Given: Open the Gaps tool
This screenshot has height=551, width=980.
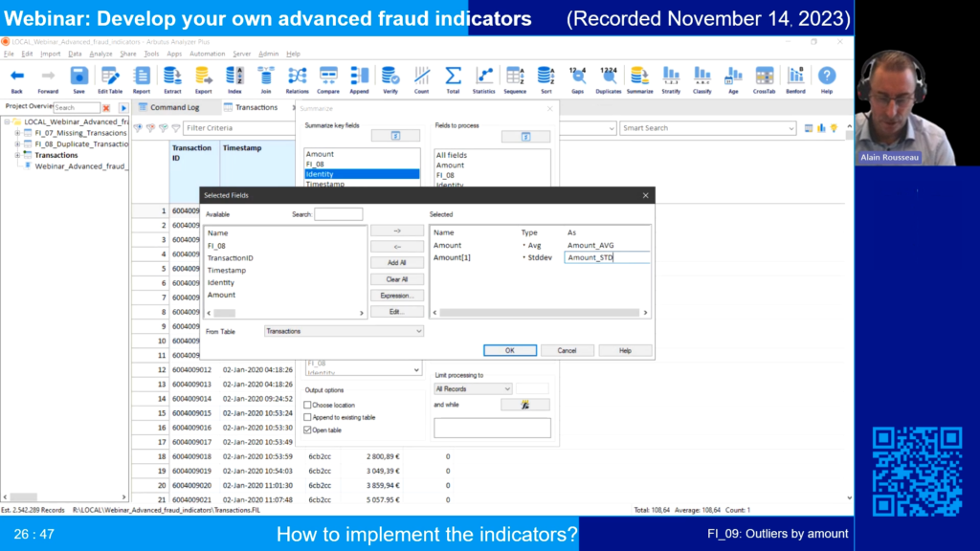Looking at the screenshot, I should 577,80.
